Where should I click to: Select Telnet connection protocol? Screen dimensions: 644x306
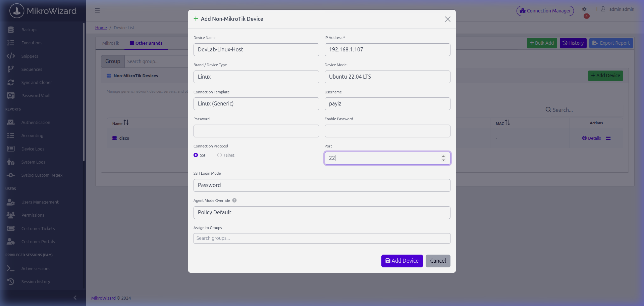[219, 155]
